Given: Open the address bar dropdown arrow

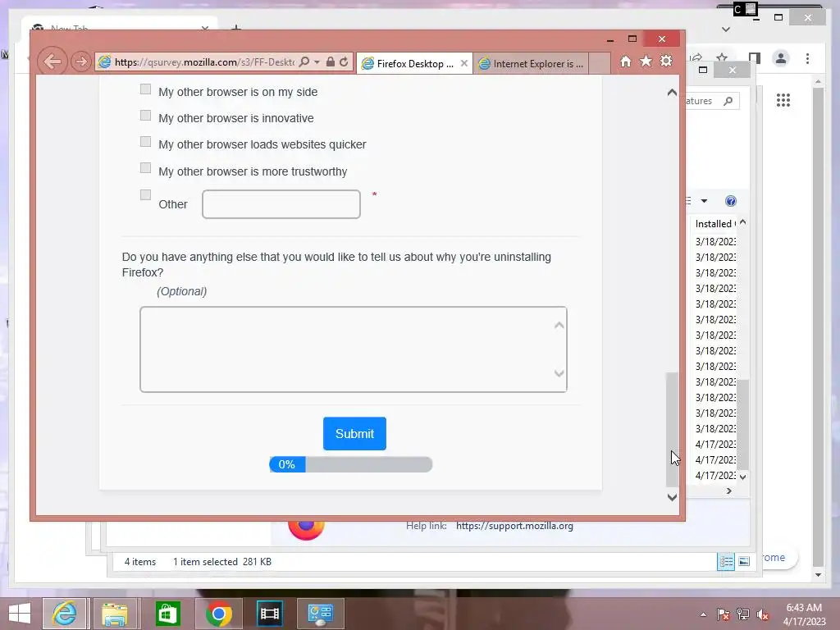Looking at the screenshot, I should tap(317, 62).
